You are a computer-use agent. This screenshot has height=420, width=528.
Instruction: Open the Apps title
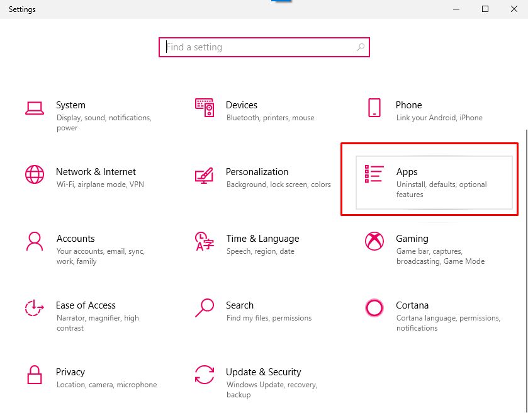point(407,172)
